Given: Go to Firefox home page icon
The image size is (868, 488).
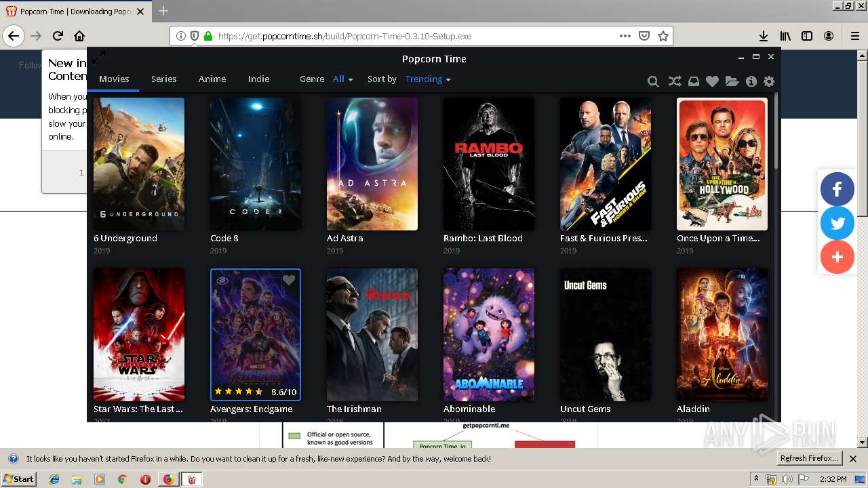Looking at the screenshot, I should click(x=79, y=36).
